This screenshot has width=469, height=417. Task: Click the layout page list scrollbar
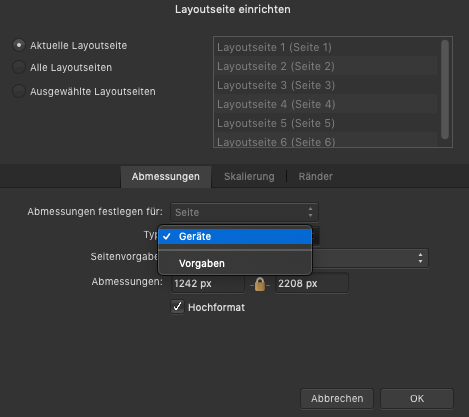tap(445, 89)
